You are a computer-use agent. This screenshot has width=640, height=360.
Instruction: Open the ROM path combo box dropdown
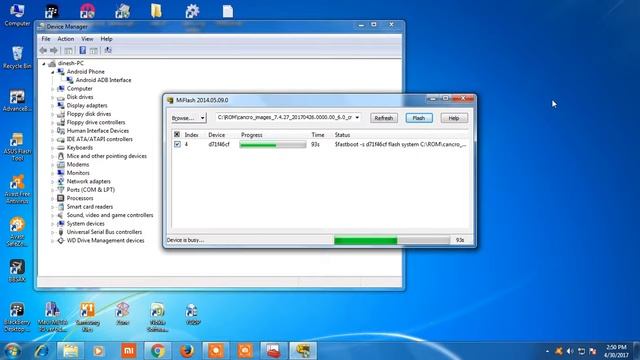point(357,118)
